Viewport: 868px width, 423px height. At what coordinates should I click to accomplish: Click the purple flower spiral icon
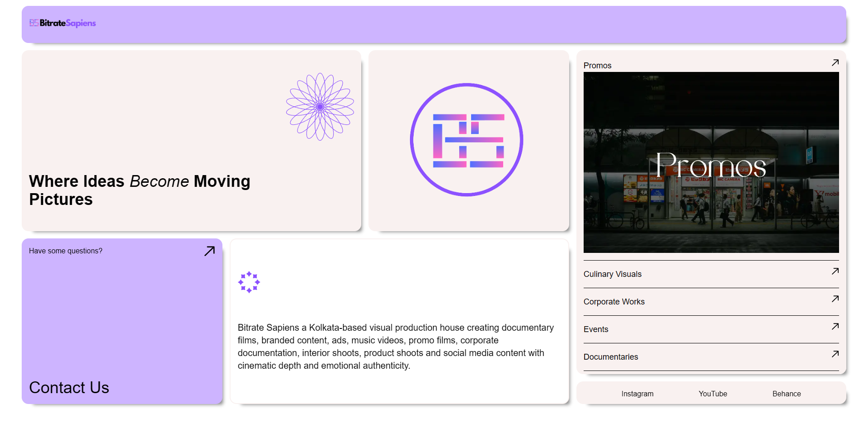click(x=320, y=107)
